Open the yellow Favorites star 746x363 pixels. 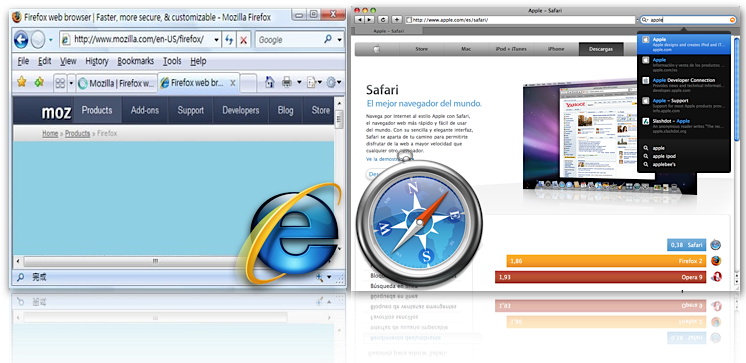(x=21, y=82)
